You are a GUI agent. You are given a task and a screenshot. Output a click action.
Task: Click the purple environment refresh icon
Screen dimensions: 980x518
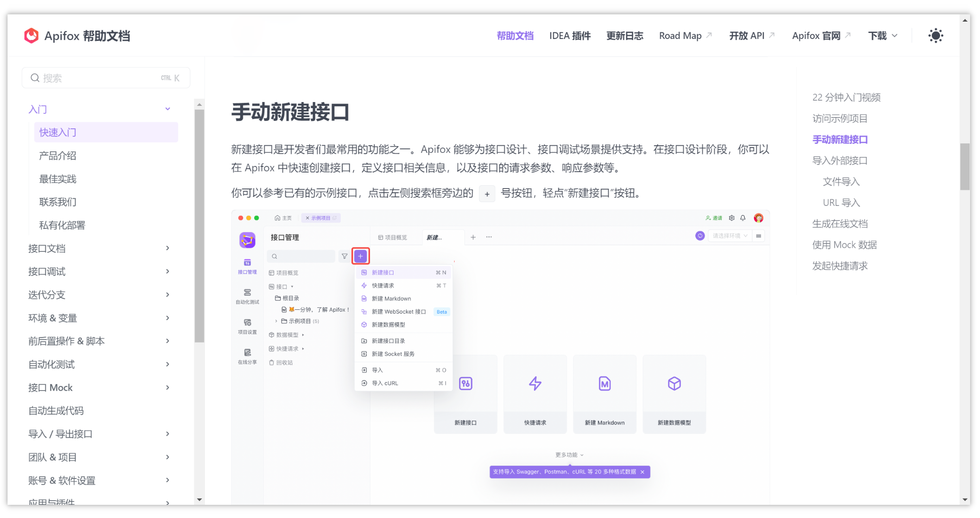click(x=700, y=235)
